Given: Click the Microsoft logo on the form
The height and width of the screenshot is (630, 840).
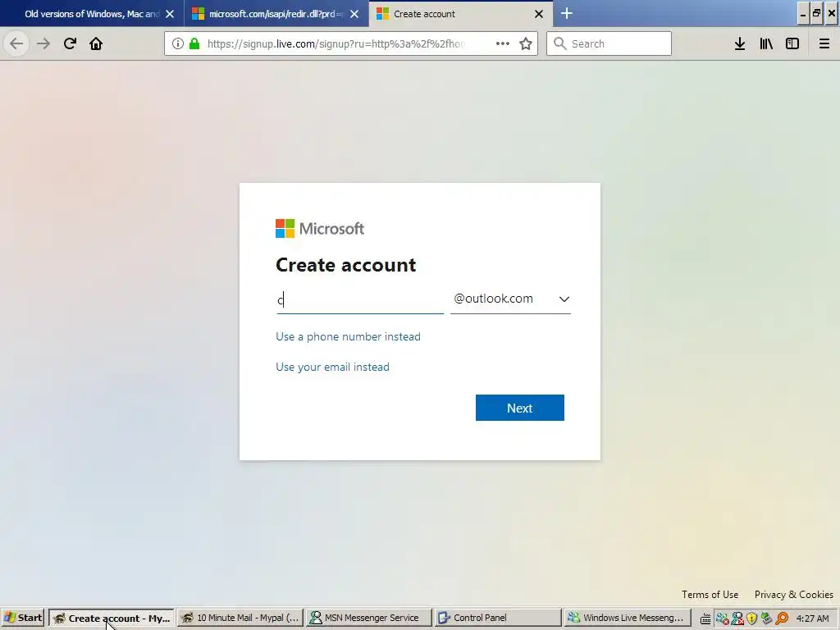Looking at the screenshot, I should tap(320, 229).
